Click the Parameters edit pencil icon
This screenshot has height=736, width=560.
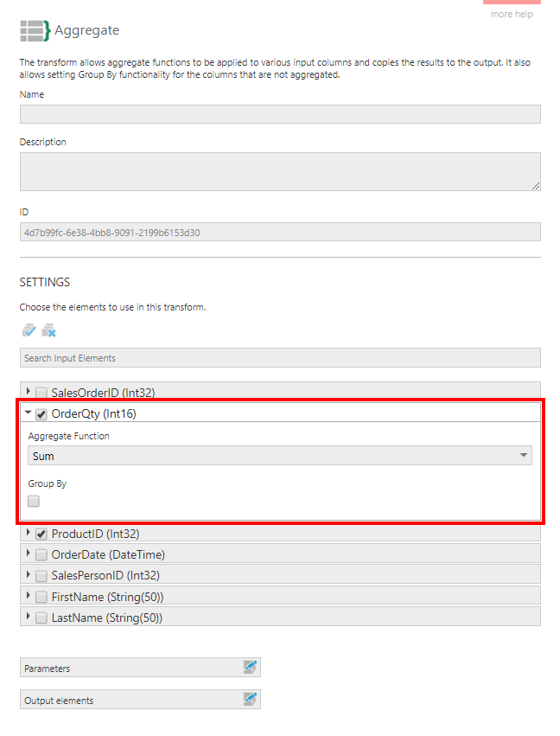tap(250, 667)
